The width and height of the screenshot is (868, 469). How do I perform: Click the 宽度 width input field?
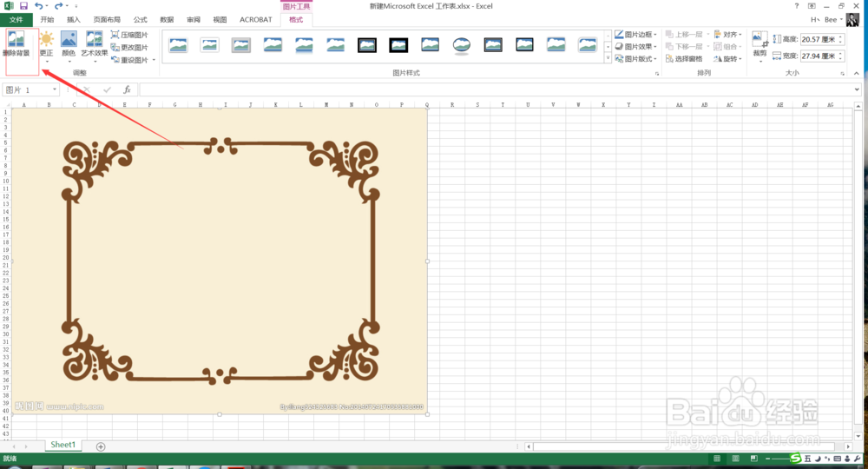[819, 56]
